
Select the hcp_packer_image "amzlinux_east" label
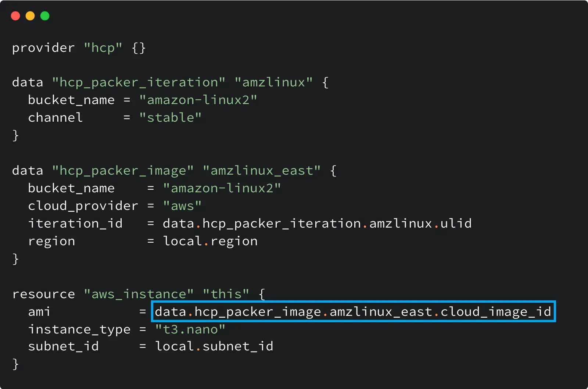(262, 170)
